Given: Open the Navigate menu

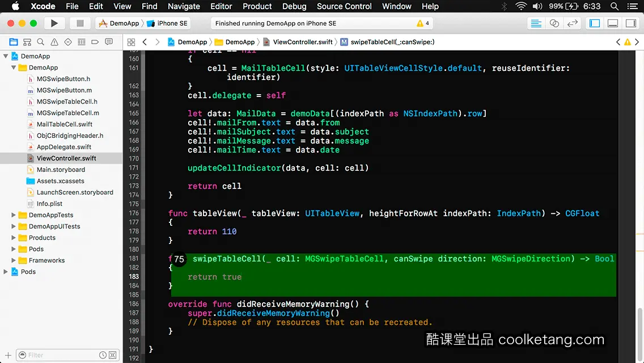Looking at the screenshot, I should [184, 6].
